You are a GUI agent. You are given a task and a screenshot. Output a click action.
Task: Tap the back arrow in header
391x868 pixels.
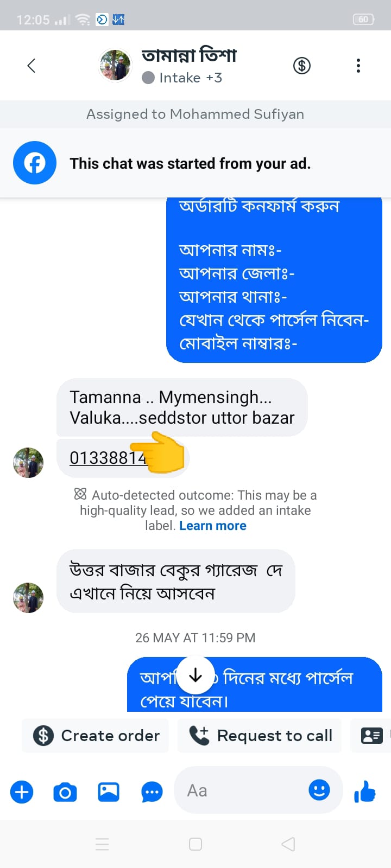[x=31, y=66]
